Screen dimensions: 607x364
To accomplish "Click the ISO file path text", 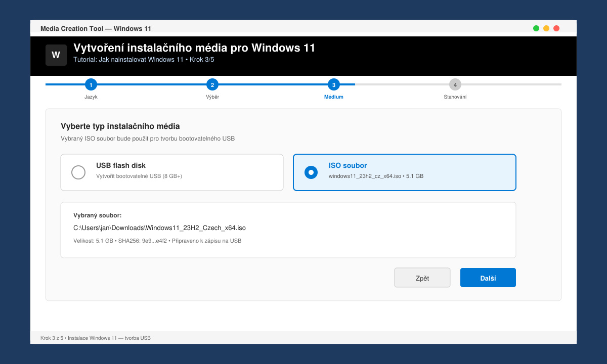I will [159, 228].
